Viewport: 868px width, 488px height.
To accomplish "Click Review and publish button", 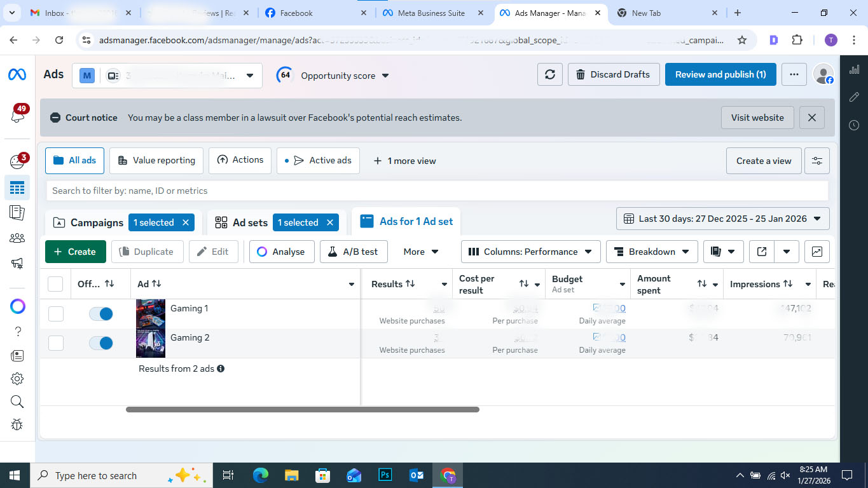I will tap(720, 74).
